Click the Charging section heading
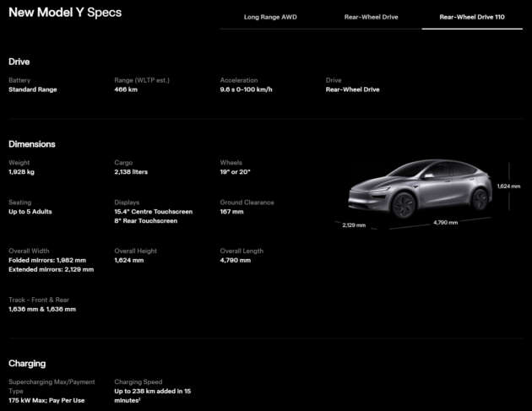Screen dimensions: 532x411 pos(27,364)
